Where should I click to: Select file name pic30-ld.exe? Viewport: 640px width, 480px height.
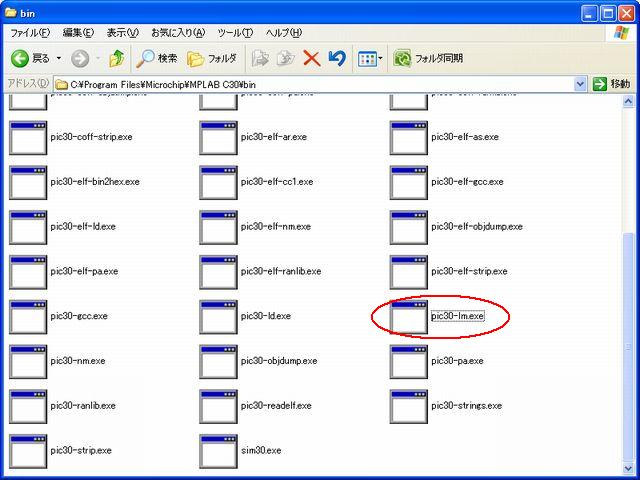pyautogui.click(x=266, y=316)
